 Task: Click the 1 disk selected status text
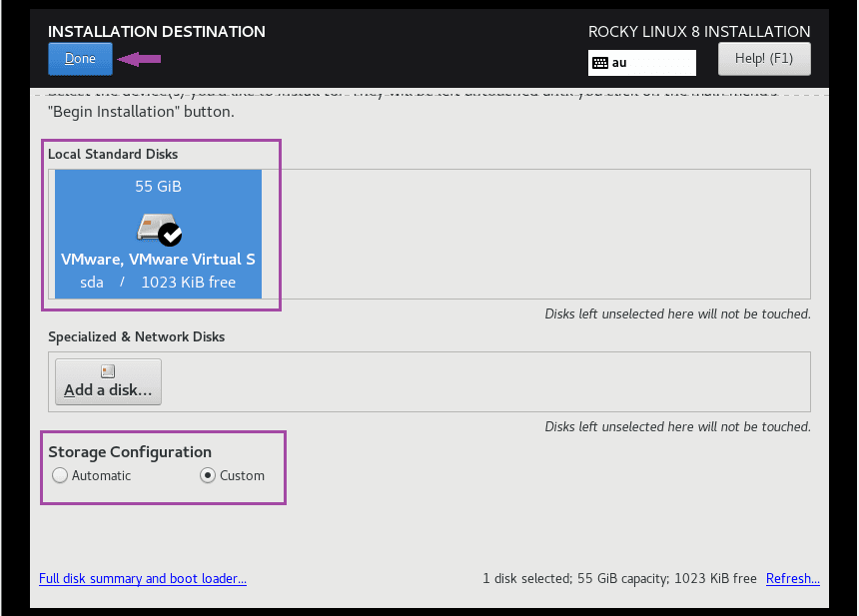pyautogui.click(x=619, y=579)
